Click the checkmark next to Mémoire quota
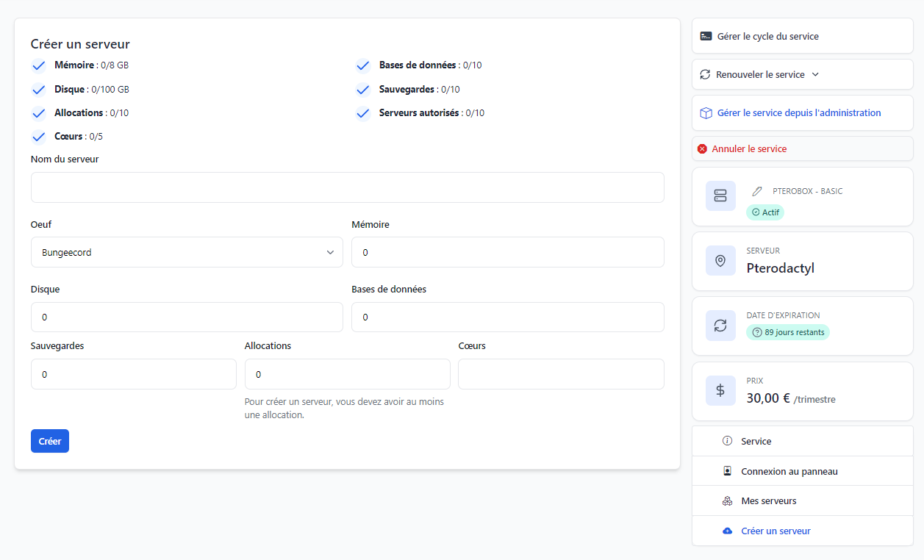 coord(39,66)
